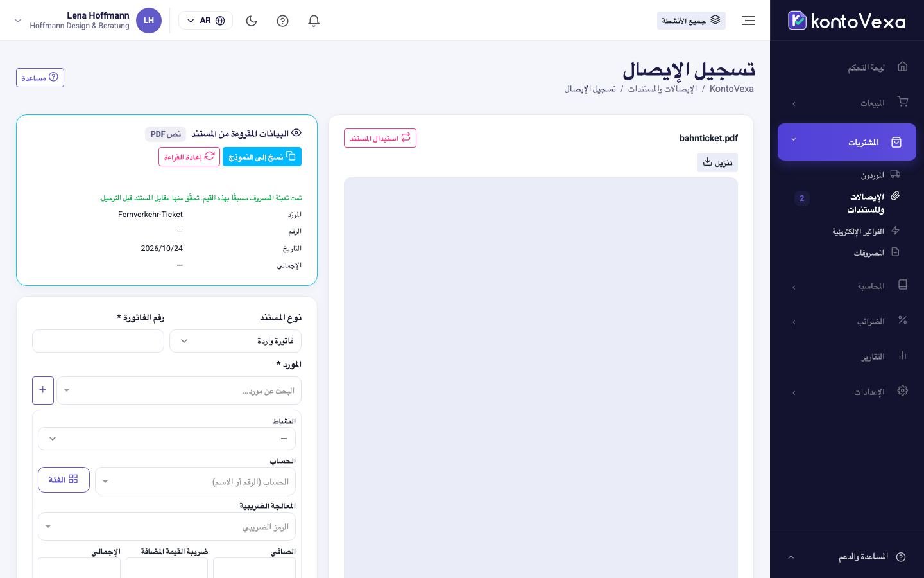924x578 pixels.
Task: Download bahnticket.pdf with تنزيل button
Action: click(x=717, y=162)
